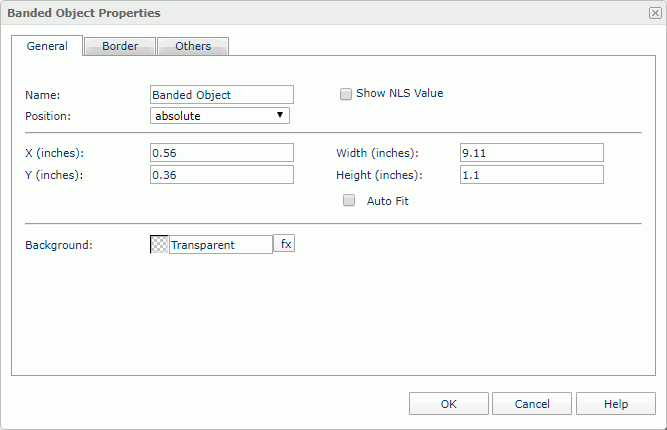Open the Position dropdown
667x430 pixels.
[x=220, y=116]
